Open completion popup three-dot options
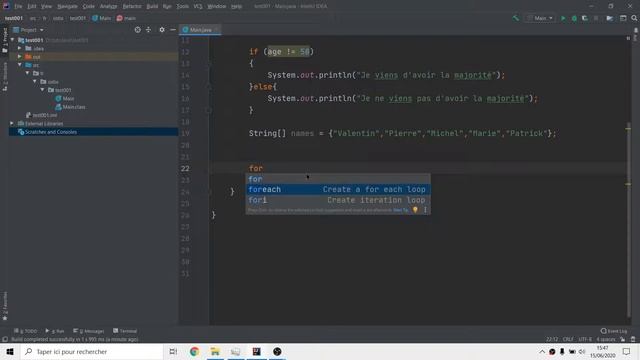The height and width of the screenshot is (360, 640). pyautogui.click(x=425, y=210)
